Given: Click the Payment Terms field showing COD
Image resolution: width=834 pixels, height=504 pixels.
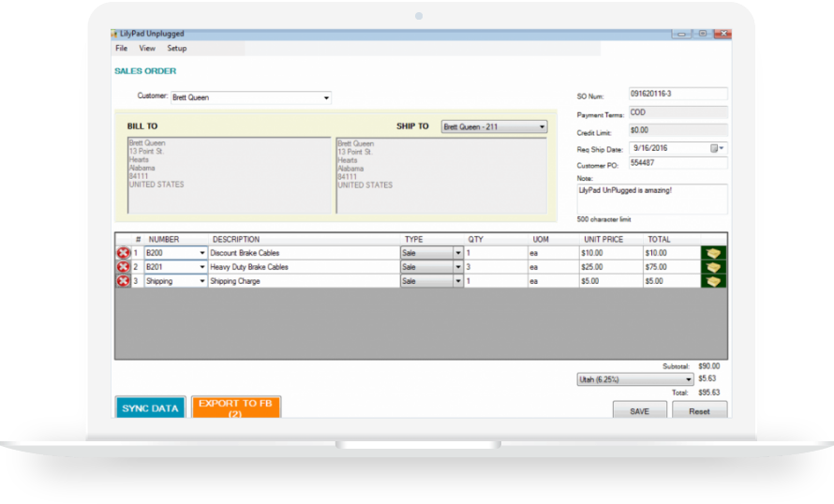Looking at the screenshot, I should click(x=678, y=112).
